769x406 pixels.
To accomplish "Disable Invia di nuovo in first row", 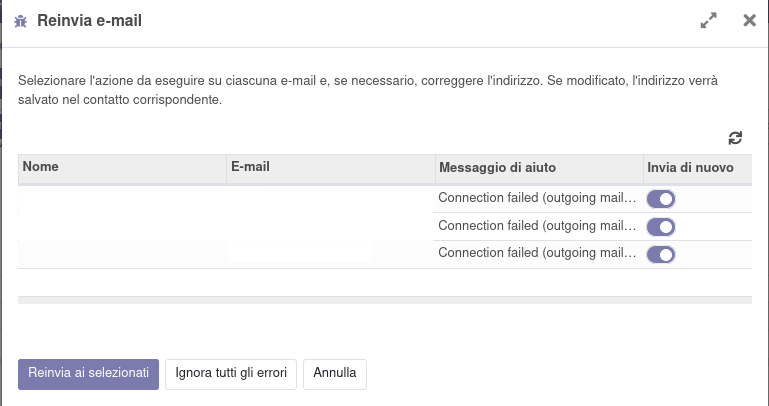I will [661, 199].
